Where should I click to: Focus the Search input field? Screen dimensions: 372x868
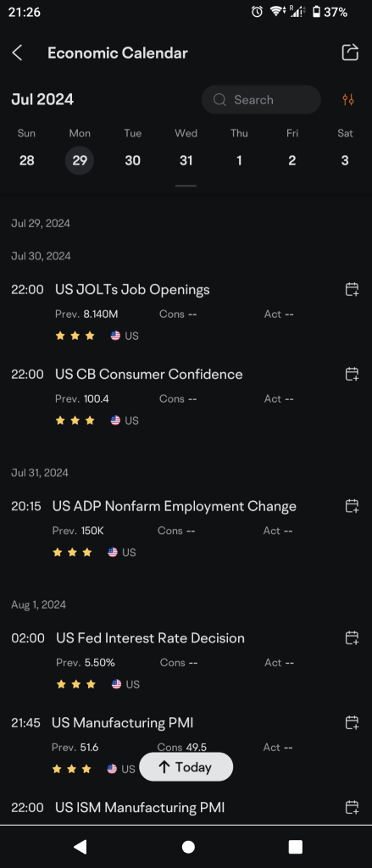click(261, 100)
